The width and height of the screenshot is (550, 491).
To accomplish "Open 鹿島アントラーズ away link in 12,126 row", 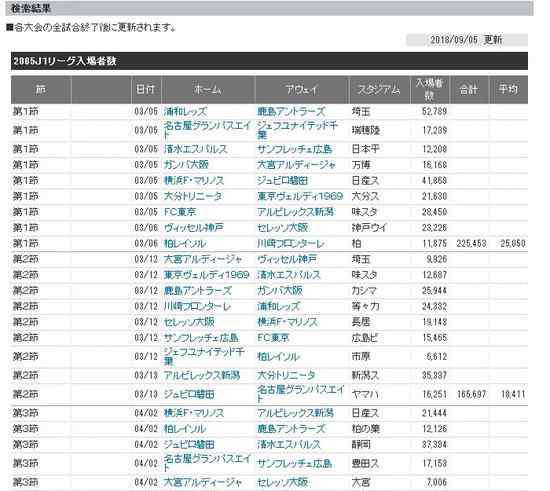I will click(x=291, y=429).
